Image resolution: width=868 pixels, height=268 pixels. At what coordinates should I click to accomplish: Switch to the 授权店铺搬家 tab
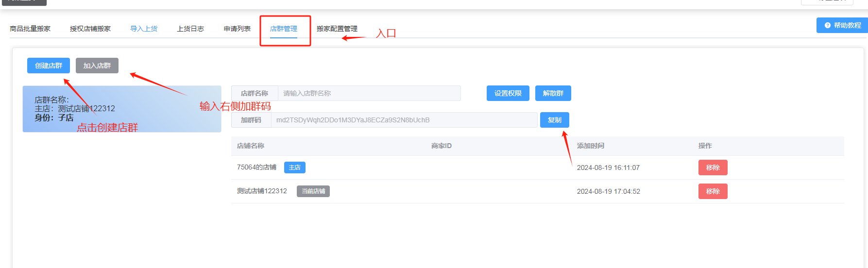[90, 29]
